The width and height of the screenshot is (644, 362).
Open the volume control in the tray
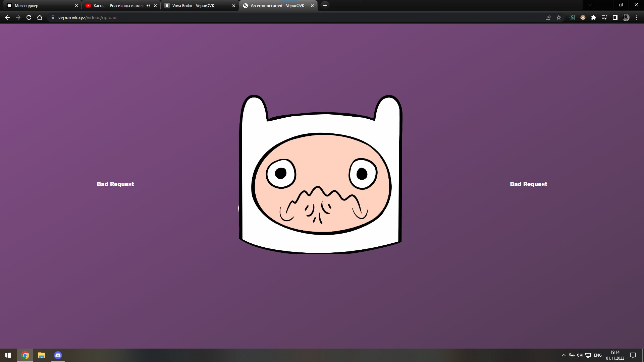580,355
